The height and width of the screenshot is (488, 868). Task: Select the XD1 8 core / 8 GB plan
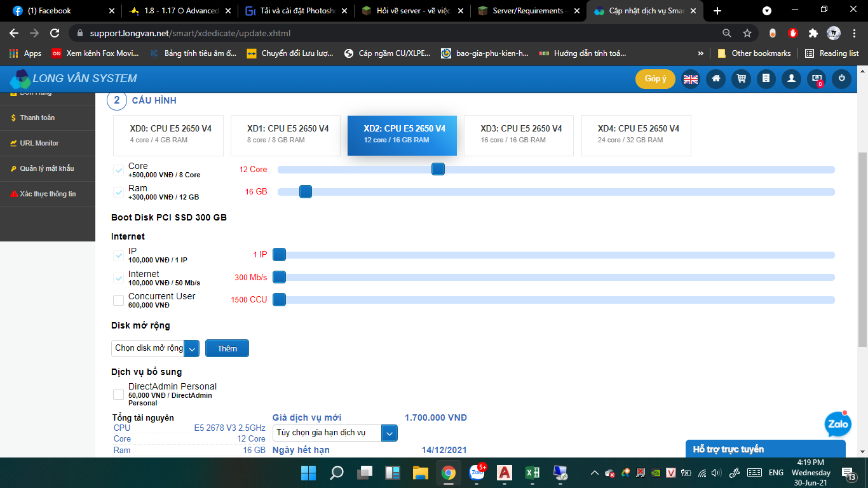pos(285,135)
